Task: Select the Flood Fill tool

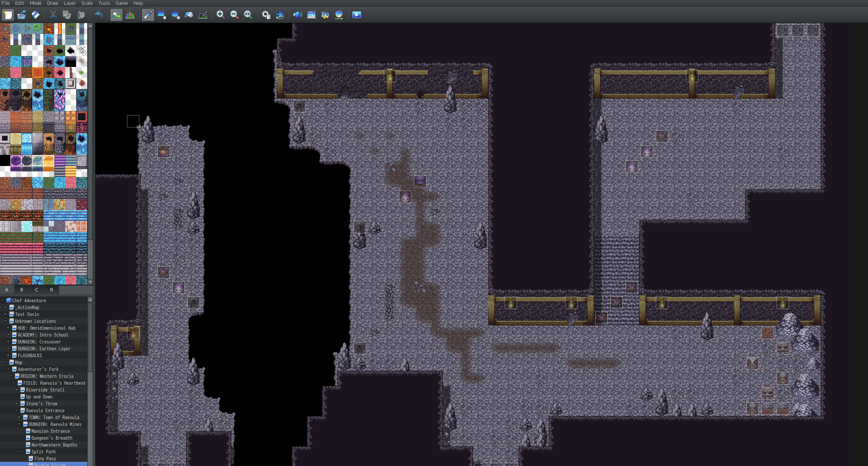Action: point(189,15)
